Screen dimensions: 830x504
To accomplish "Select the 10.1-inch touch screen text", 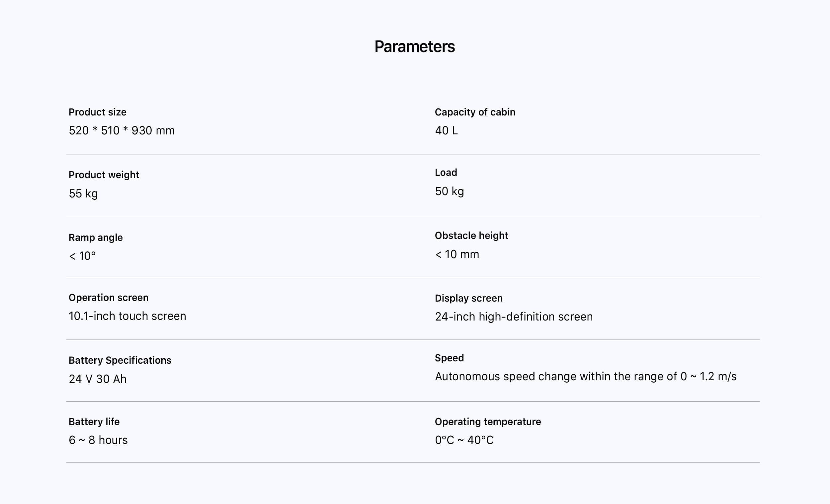I will [x=127, y=316].
